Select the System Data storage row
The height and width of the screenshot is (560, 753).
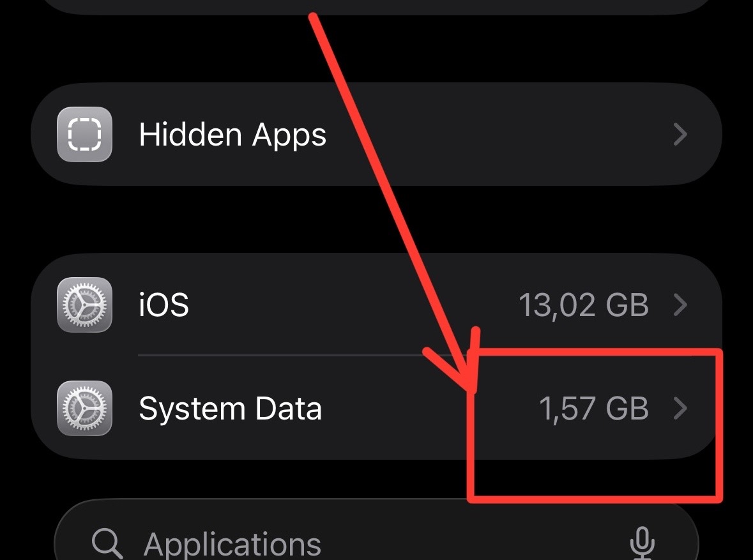[319, 408]
